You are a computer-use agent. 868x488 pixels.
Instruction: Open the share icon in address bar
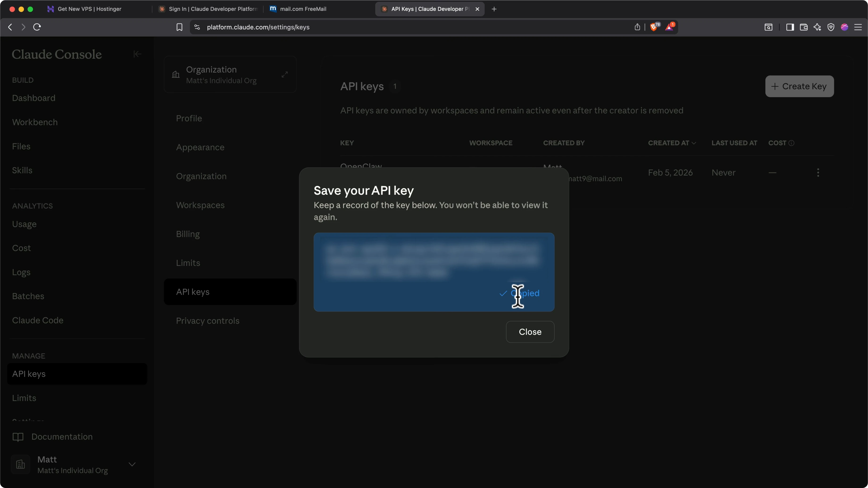tap(637, 27)
